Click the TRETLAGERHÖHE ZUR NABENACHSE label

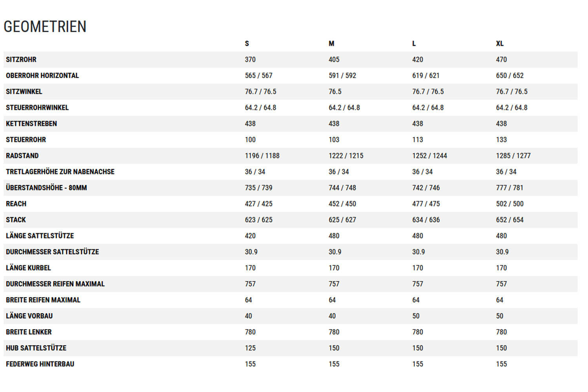[x=60, y=172]
